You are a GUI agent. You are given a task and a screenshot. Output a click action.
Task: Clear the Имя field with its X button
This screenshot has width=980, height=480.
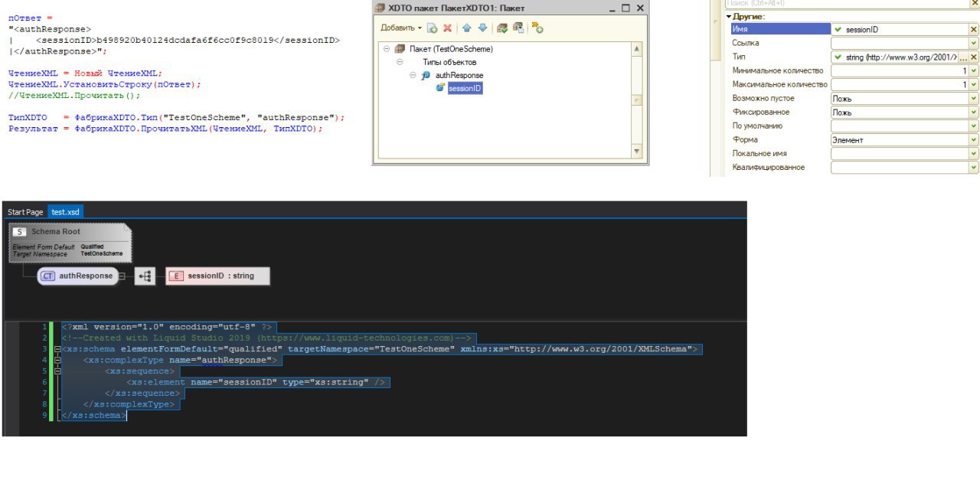point(974,29)
